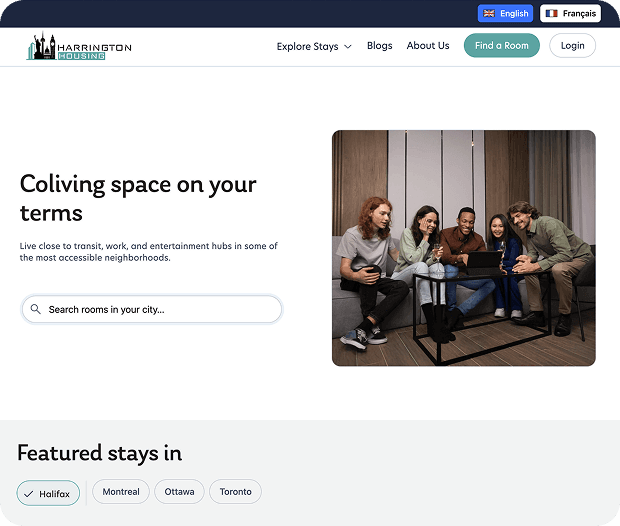This screenshot has height=526, width=620.
Task: Click the Find a Room button
Action: point(502,45)
